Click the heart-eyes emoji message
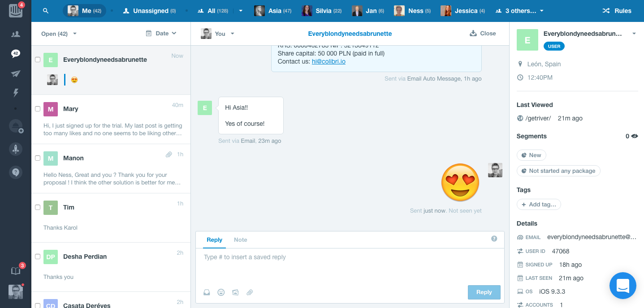The width and height of the screenshot is (644, 308). tap(460, 182)
